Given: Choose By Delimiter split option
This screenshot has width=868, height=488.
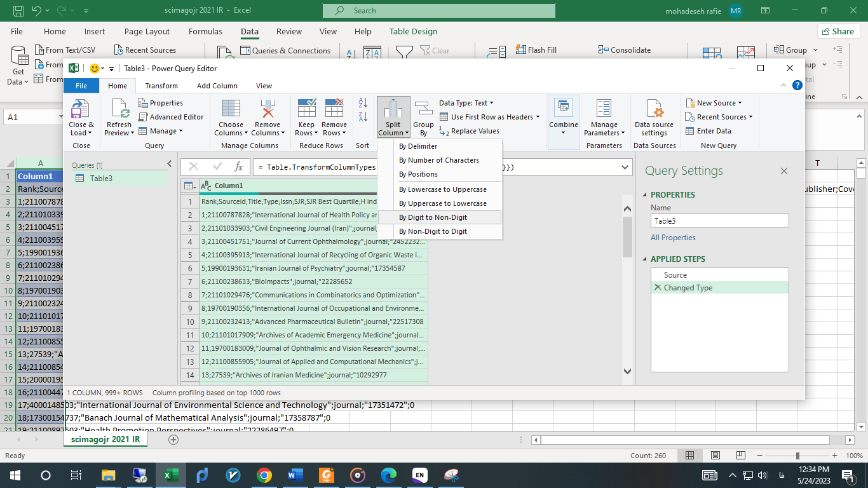Looking at the screenshot, I should point(439,146).
